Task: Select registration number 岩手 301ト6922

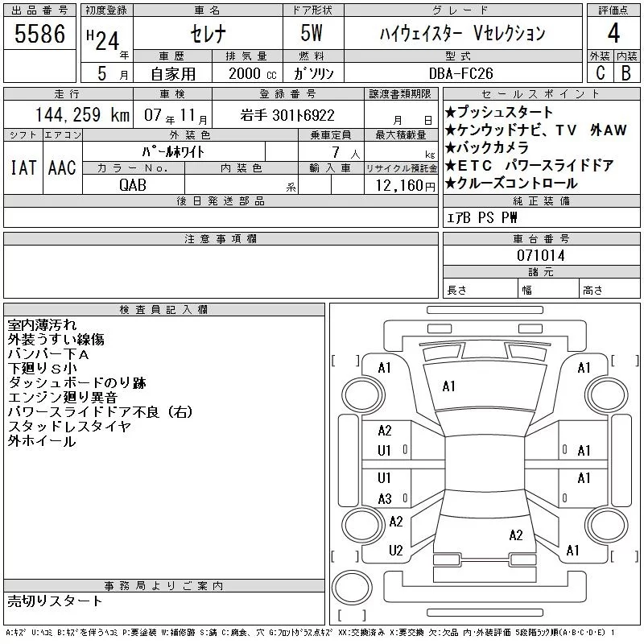Action: [287, 115]
